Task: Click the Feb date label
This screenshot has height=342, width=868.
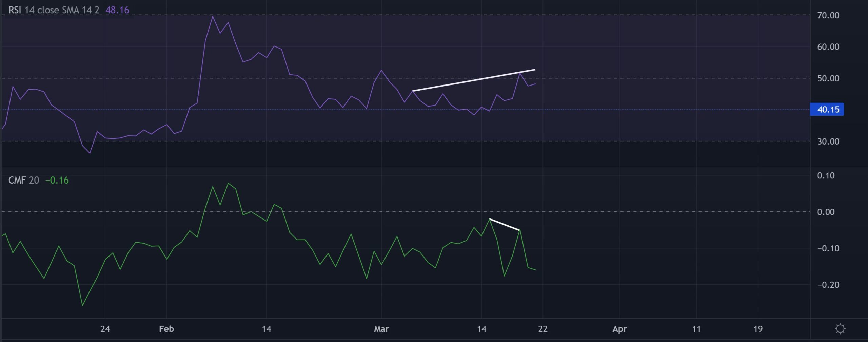Action: pyautogui.click(x=166, y=329)
